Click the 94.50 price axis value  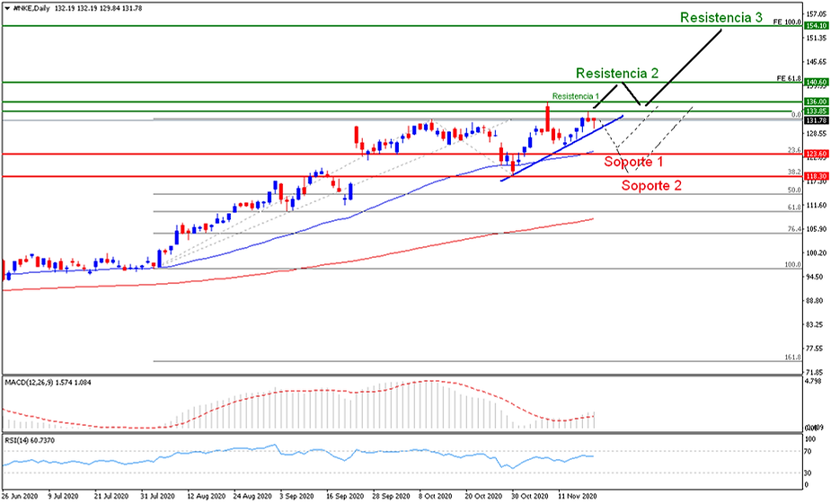point(814,278)
